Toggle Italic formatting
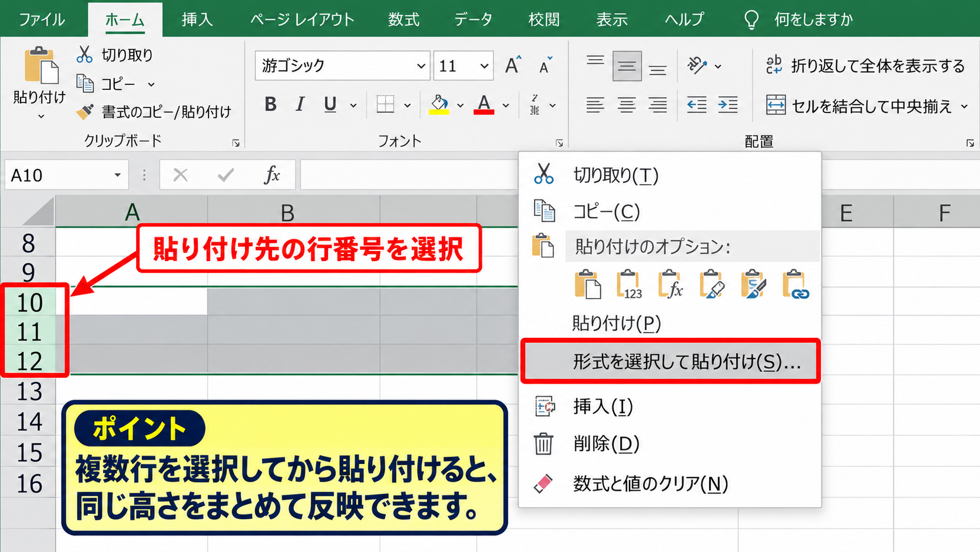Image resolution: width=980 pixels, height=552 pixels. pyautogui.click(x=300, y=104)
